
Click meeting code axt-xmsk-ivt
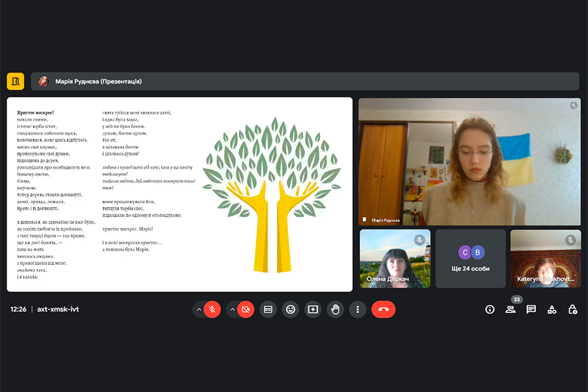58,310
